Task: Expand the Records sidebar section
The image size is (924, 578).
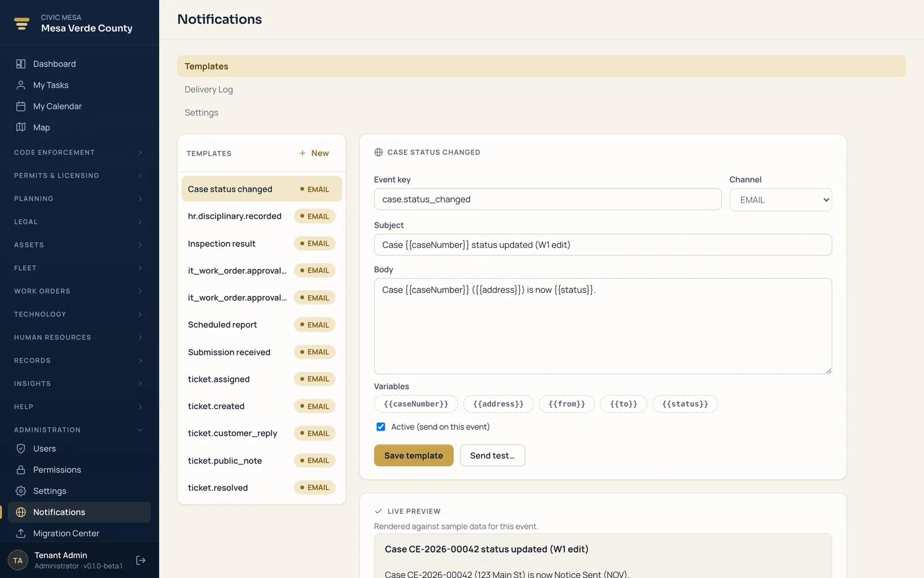Action: pyautogui.click(x=78, y=361)
